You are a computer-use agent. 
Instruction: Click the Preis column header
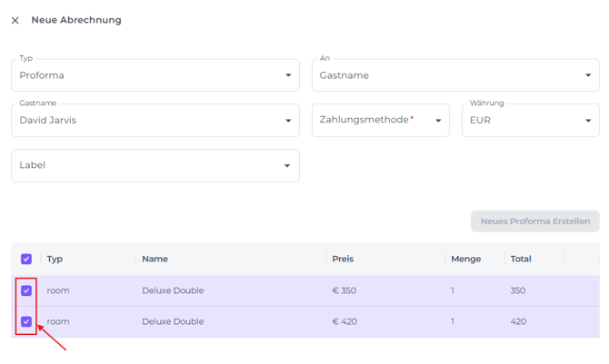tap(343, 259)
